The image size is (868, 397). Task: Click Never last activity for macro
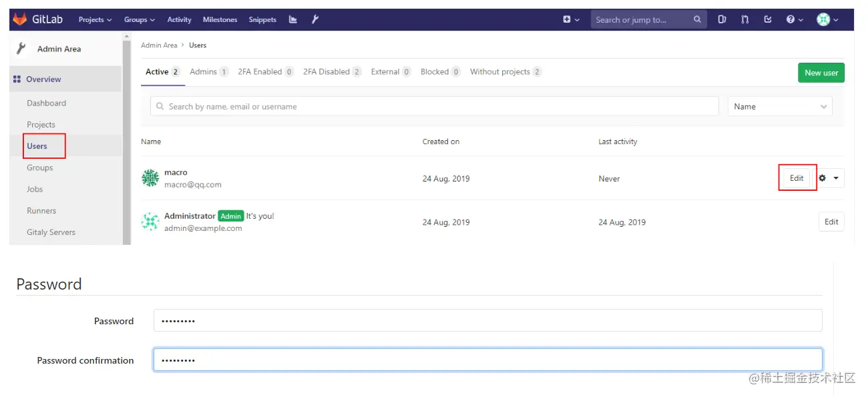click(609, 179)
